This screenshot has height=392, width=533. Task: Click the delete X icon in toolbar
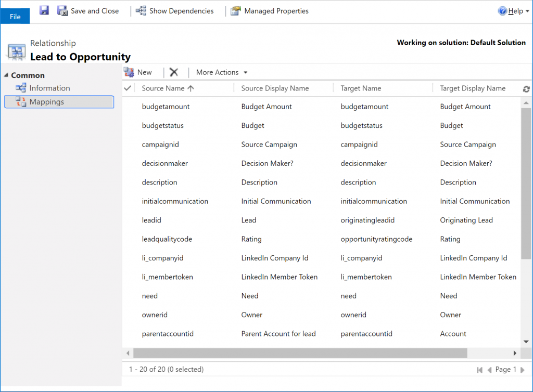(174, 72)
